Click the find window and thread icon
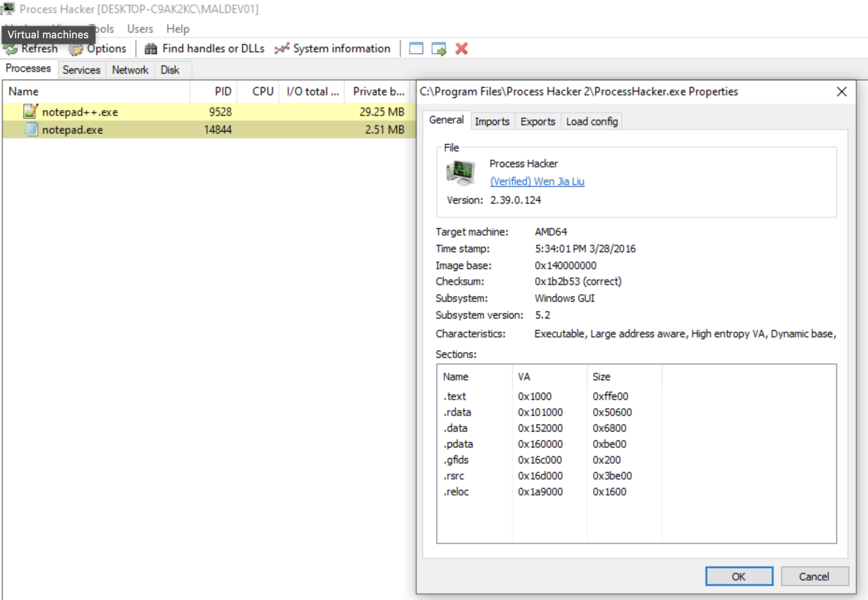The width and height of the screenshot is (868, 600). click(x=439, y=49)
